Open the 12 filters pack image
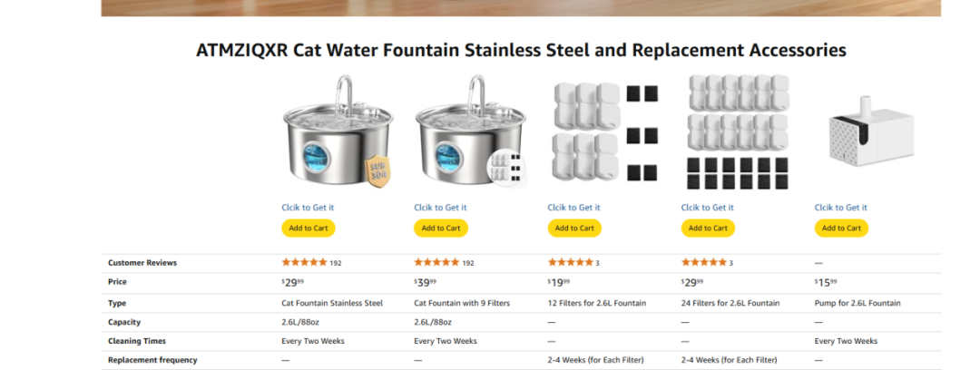 [603, 131]
